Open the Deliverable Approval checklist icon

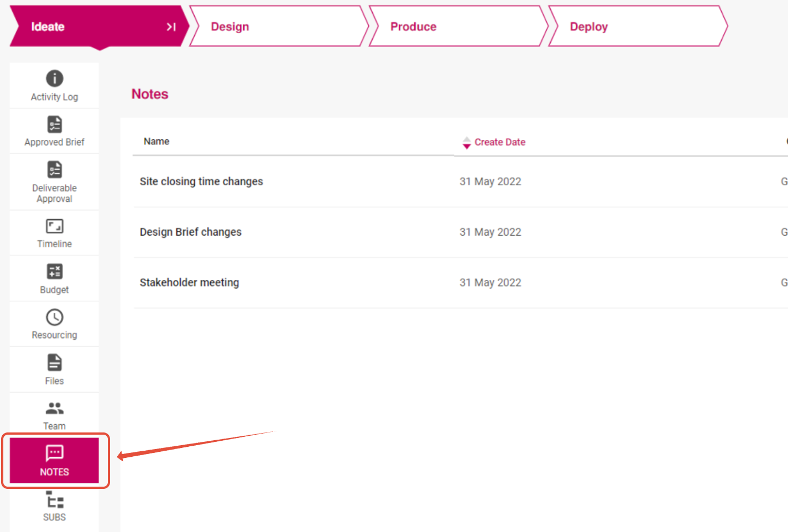(x=54, y=169)
